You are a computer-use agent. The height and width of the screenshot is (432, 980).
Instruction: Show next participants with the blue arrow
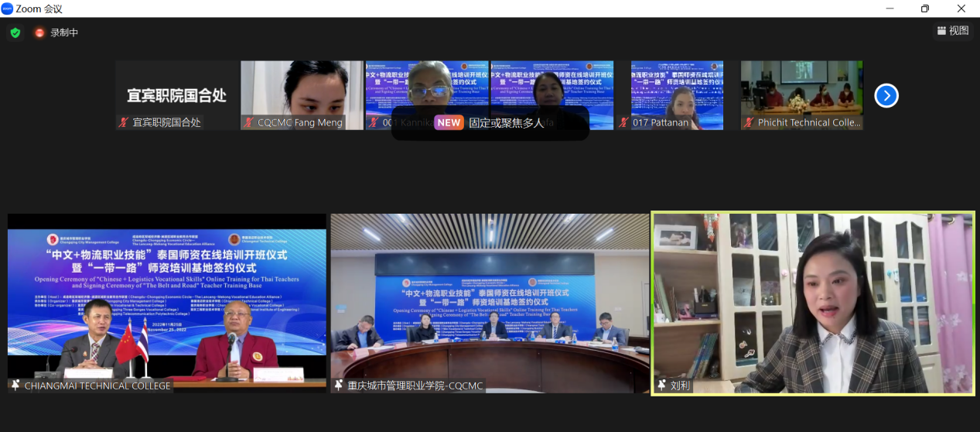[x=886, y=95]
